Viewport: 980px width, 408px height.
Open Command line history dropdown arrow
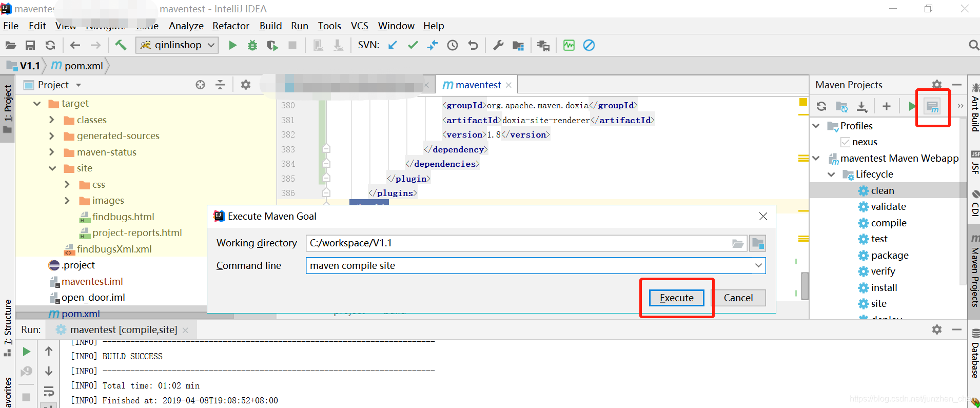coord(758,265)
